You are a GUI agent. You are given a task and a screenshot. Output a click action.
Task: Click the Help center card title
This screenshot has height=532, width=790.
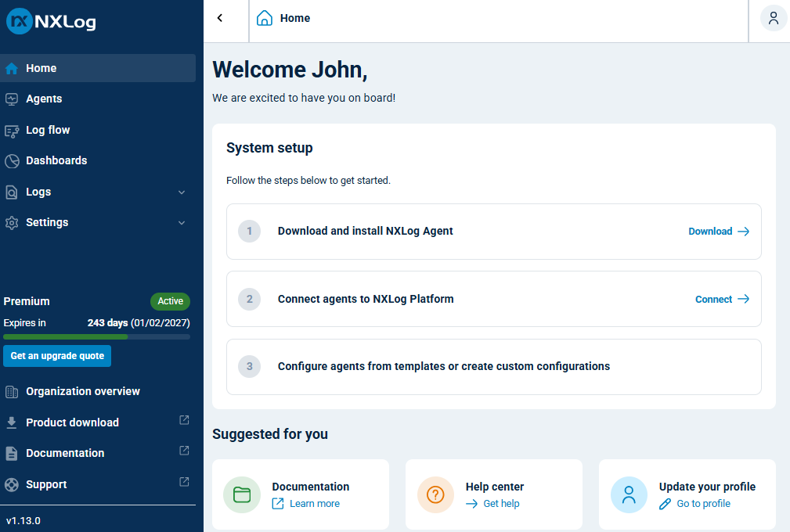pyautogui.click(x=495, y=487)
